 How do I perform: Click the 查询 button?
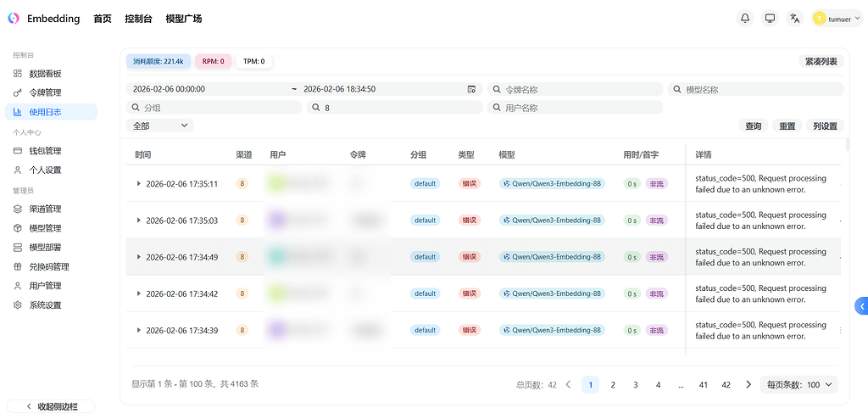753,126
